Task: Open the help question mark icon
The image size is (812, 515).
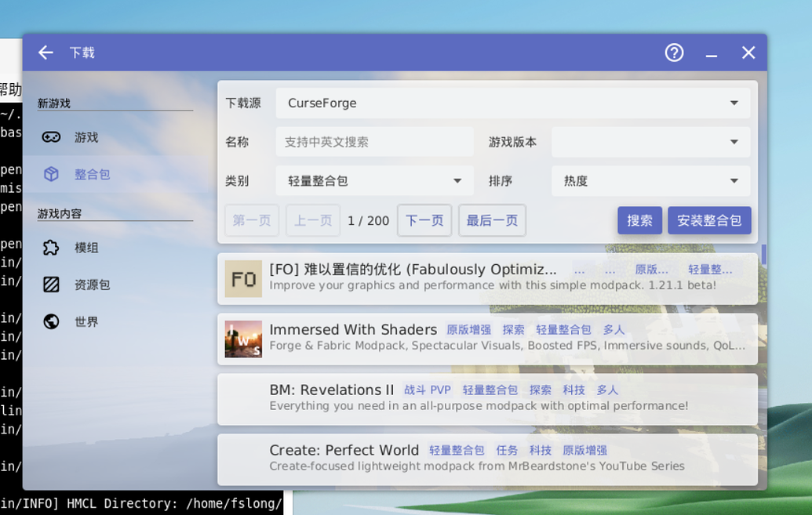Action: click(x=674, y=52)
